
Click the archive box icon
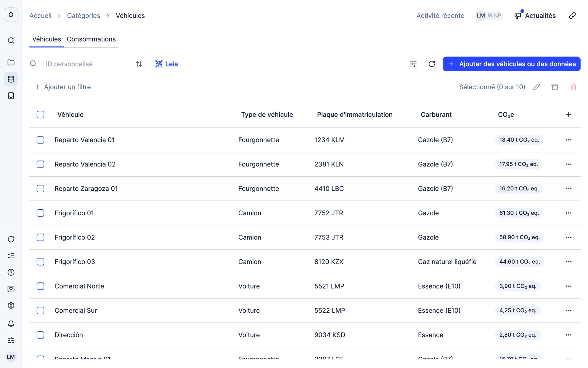coord(555,87)
